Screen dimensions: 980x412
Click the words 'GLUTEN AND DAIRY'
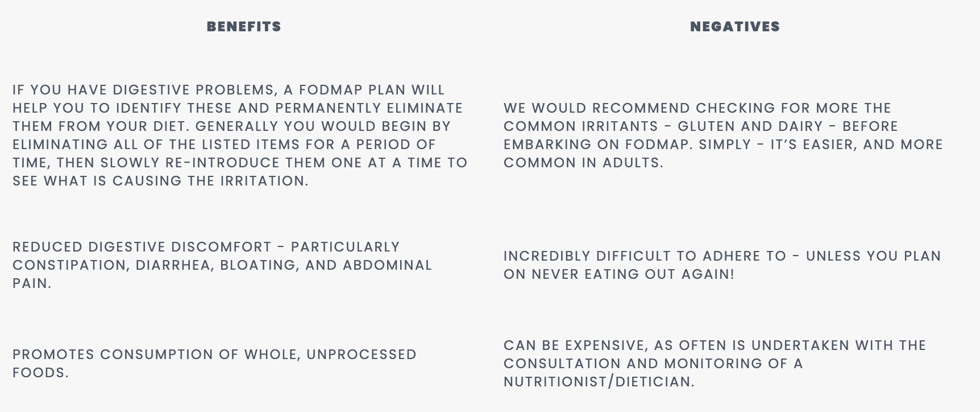tap(750, 126)
